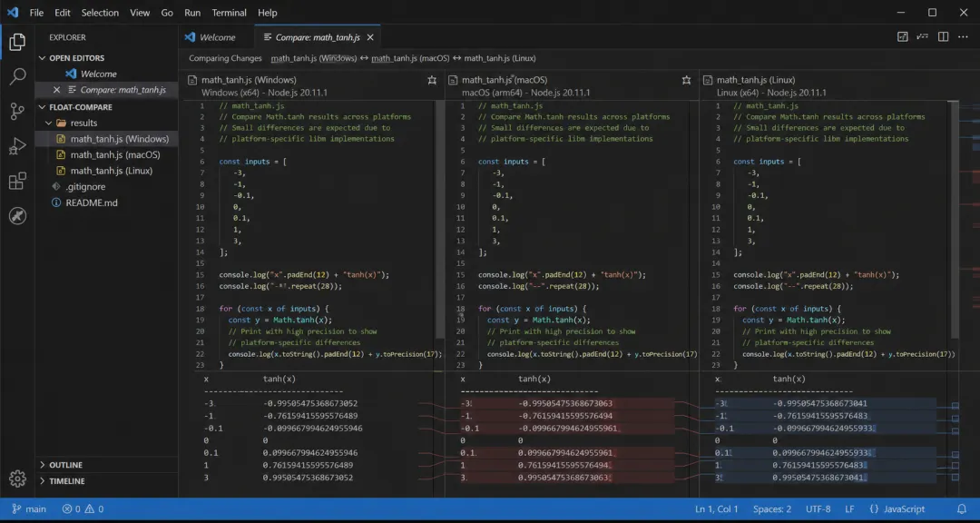The width and height of the screenshot is (980, 523).
Task: Click file icon of math_tanh.js (macOS) pane header
Action: (453, 80)
